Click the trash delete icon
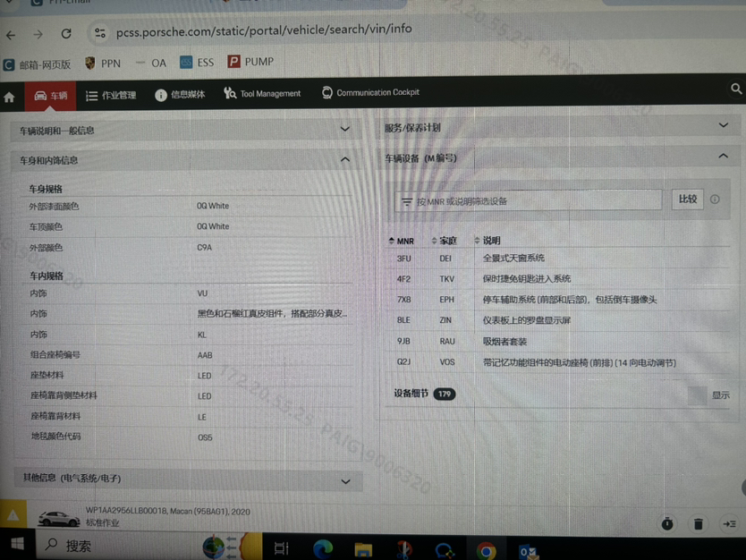Image resolution: width=746 pixels, height=560 pixels. point(698,524)
